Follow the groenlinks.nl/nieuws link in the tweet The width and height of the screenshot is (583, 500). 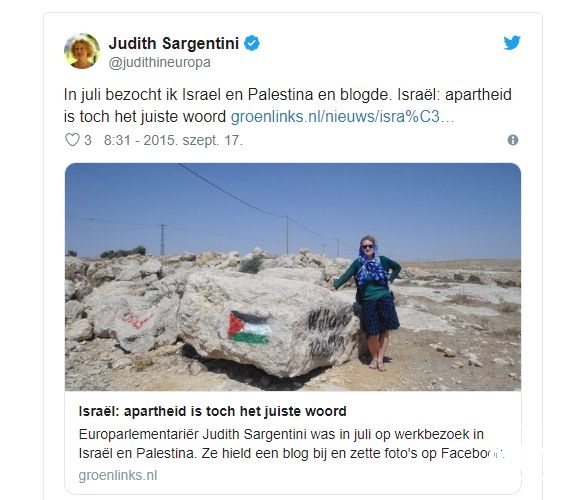click(x=342, y=117)
